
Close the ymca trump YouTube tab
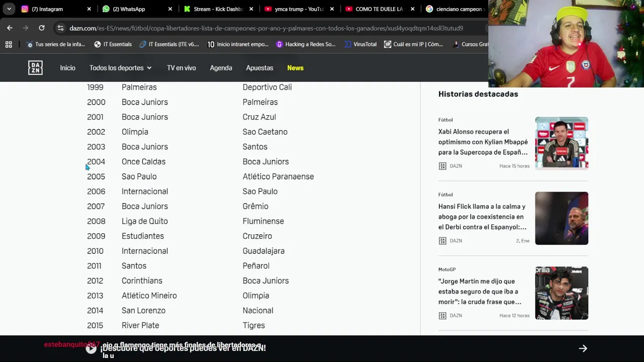[332, 9]
